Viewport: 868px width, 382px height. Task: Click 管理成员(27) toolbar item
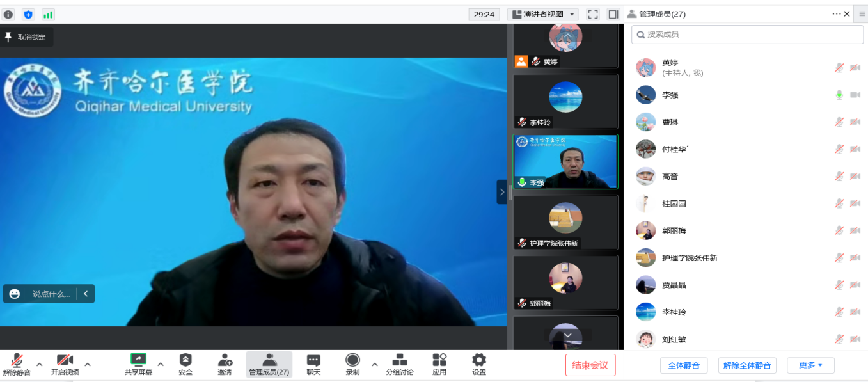click(269, 363)
